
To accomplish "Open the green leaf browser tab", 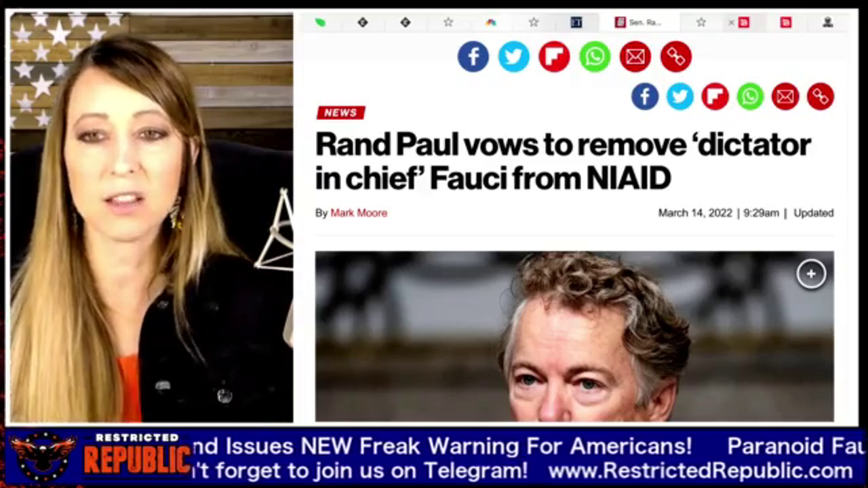I will coord(320,22).
